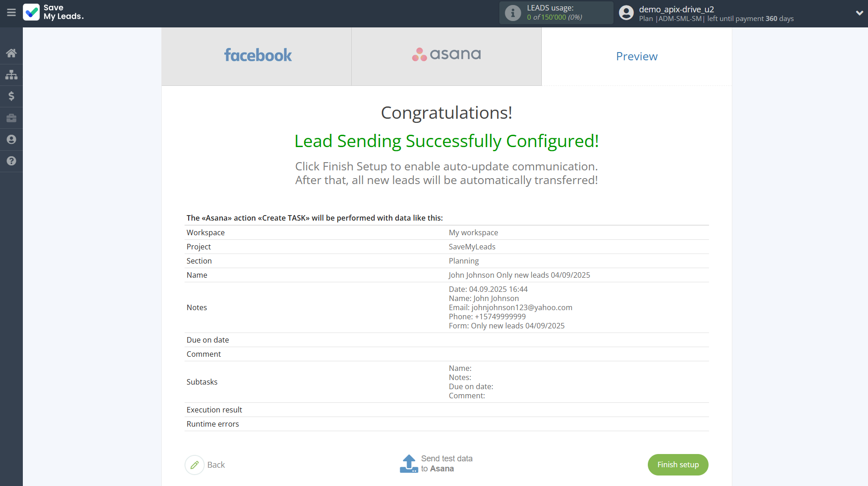Image resolution: width=868 pixels, height=486 pixels.
Task: Click the account avatar icon
Action: pyautogui.click(x=626, y=13)
